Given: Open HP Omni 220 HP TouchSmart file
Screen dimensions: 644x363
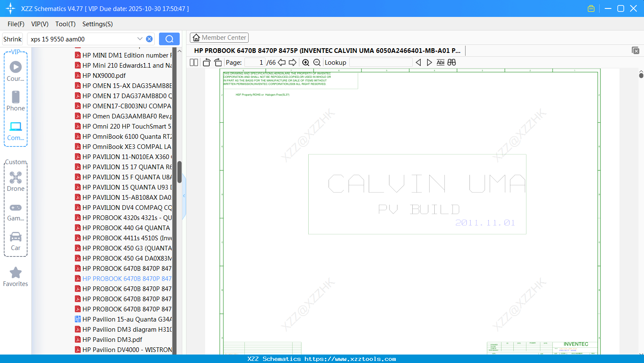Looking at the screenshot, I should [123, 126].
